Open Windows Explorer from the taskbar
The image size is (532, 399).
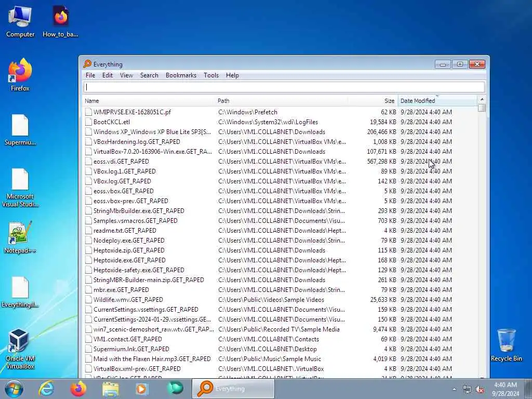coord(111,389)
